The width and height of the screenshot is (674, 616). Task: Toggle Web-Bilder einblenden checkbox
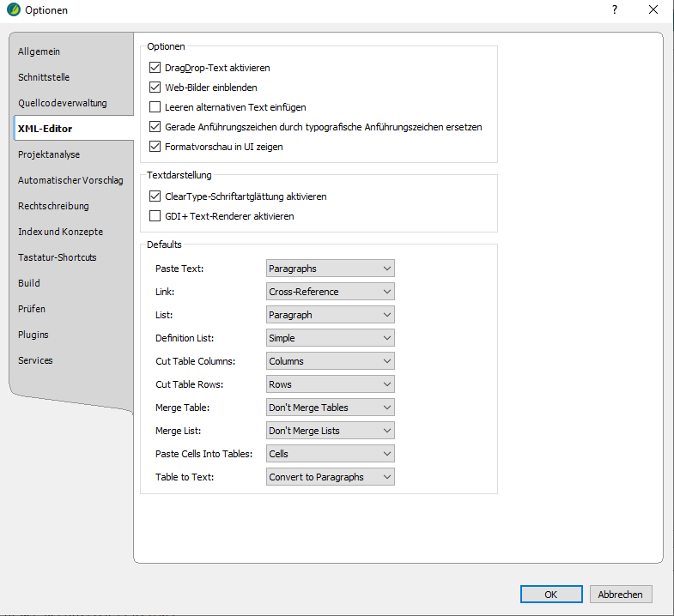155,88
